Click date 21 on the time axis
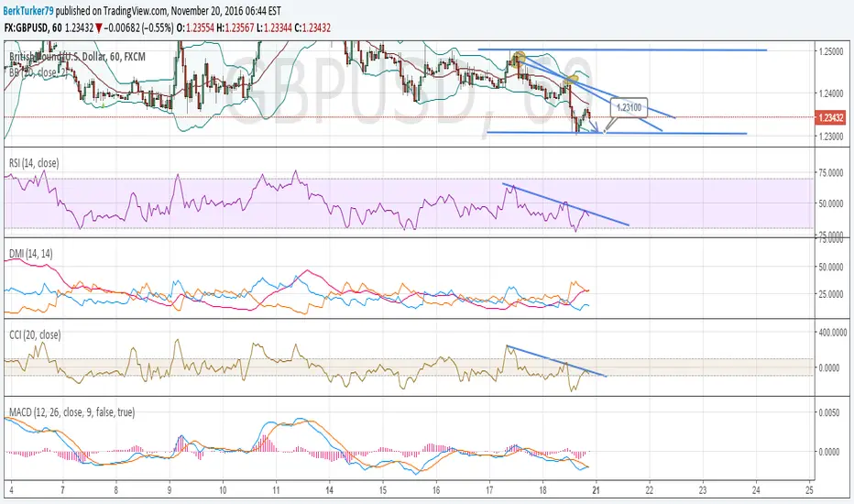Image resolution: width=854 pixels, height=504 pixels. point(596,490)
